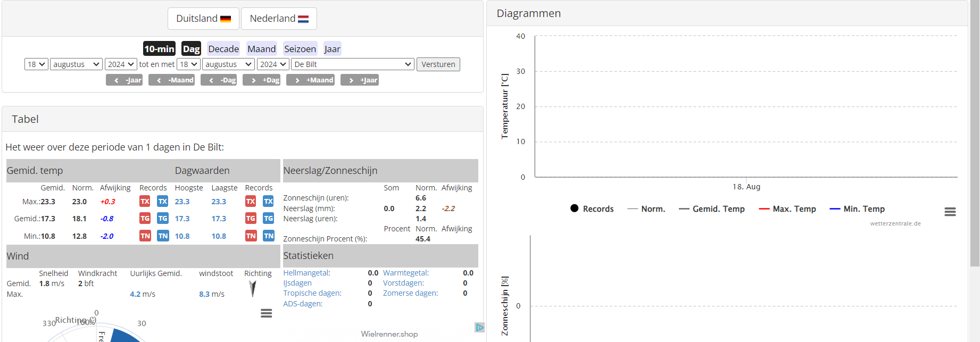The image size is (980, 342).
Task: Toggle Min. Temp series in legend
Action: click(x=857, y=209)
